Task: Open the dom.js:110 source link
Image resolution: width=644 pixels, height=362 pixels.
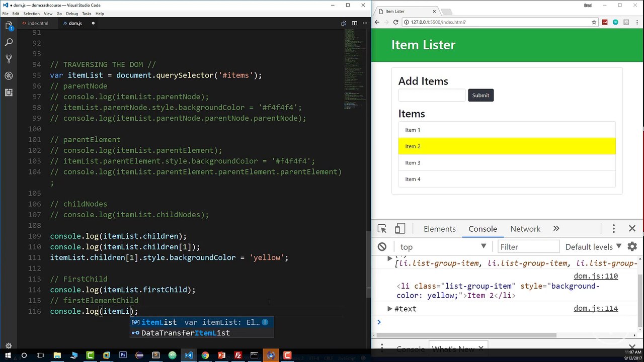Action: tap(596, 276)
